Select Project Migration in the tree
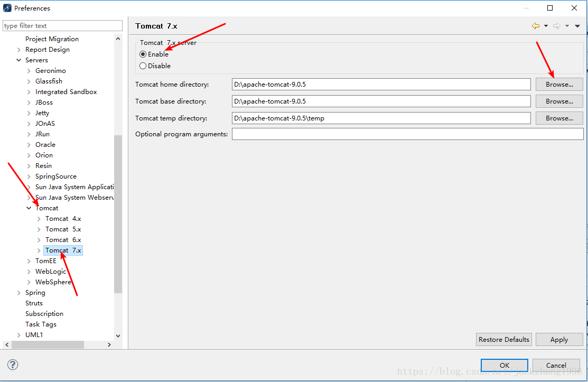The height and width of the screenshot is (382, 588). (52, 39)
